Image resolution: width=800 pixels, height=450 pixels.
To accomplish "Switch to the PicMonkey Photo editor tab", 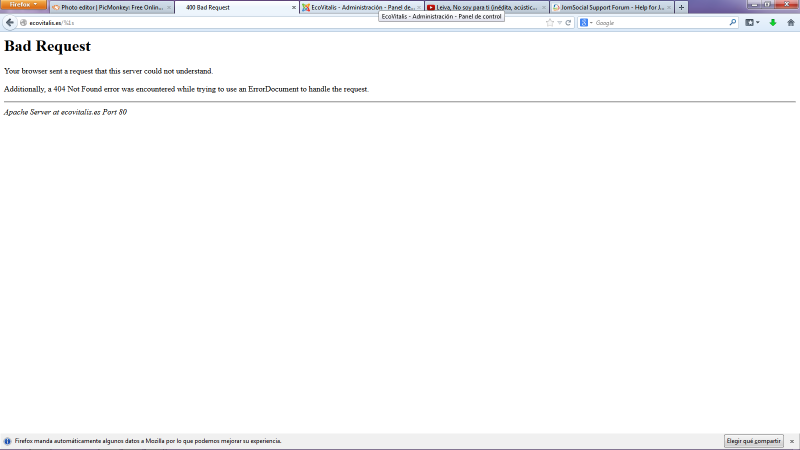I will 111,7.
